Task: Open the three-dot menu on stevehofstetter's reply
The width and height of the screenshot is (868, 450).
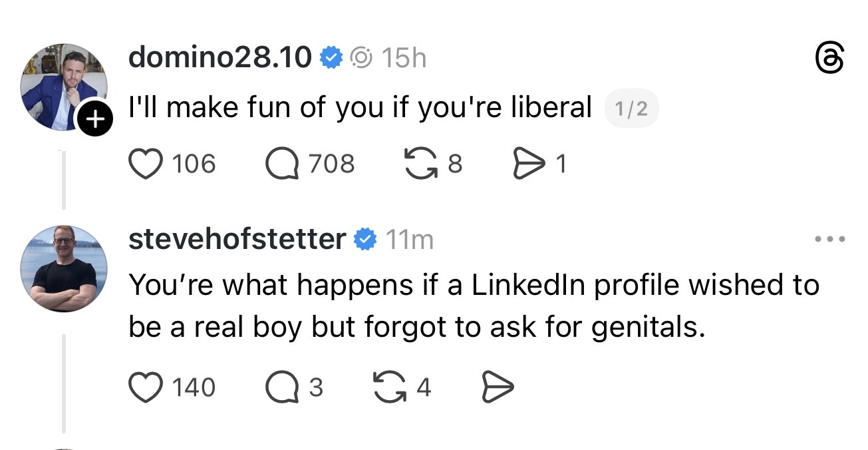Action: point(830,239)
